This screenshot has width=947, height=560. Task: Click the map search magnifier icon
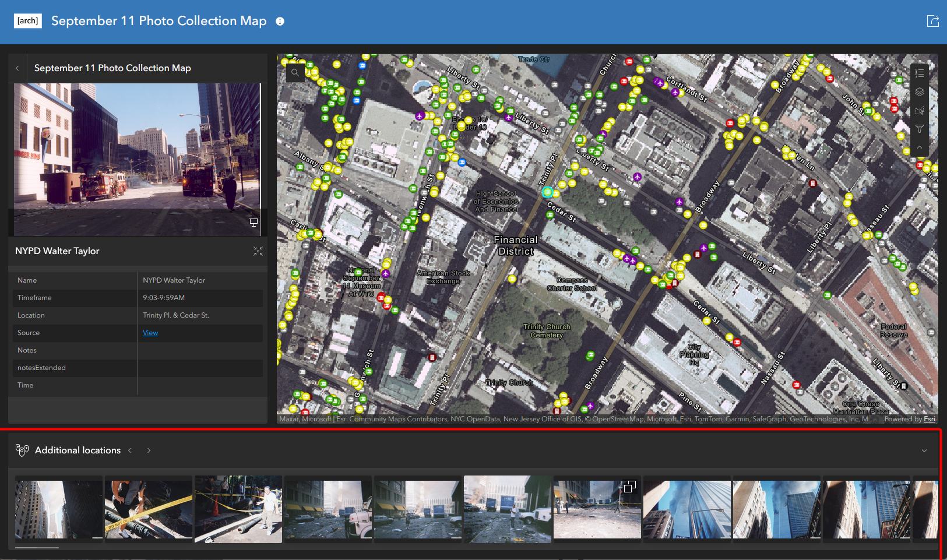click(x=295, y=73)
